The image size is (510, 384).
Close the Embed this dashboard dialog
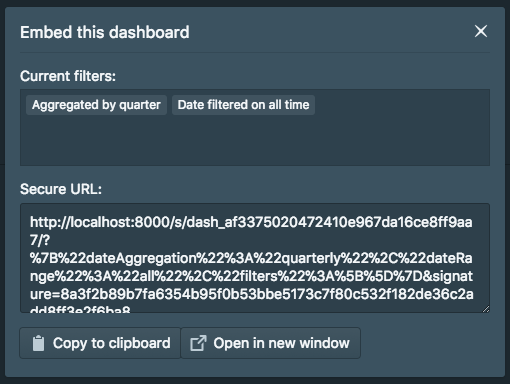(481, 31)
